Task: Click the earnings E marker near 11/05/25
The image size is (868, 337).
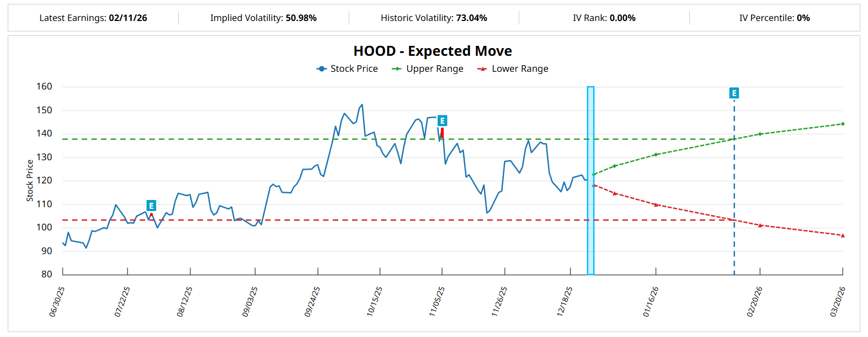Action: [x=442, y=120]
